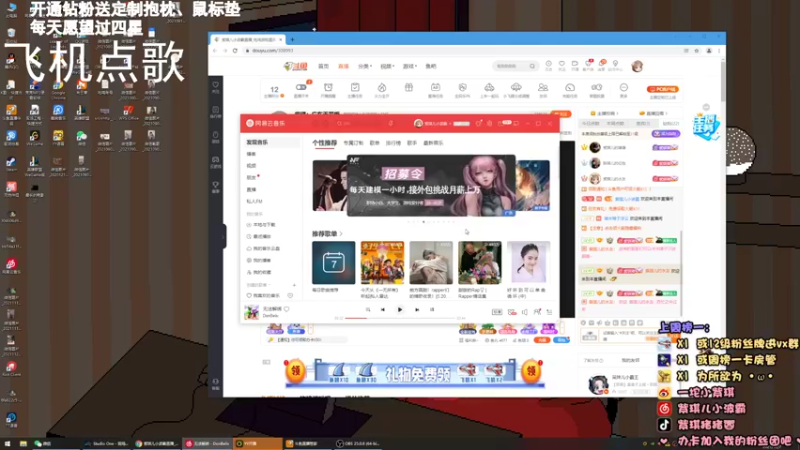Click the Chrome address bar douyu.com URL
The width and height of the screenshot is (800, 450).
tap(272, 51)
